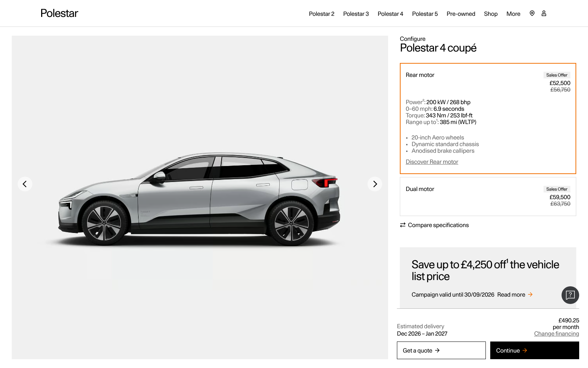
Task: Click the Get a quote button
Action: 441,350
